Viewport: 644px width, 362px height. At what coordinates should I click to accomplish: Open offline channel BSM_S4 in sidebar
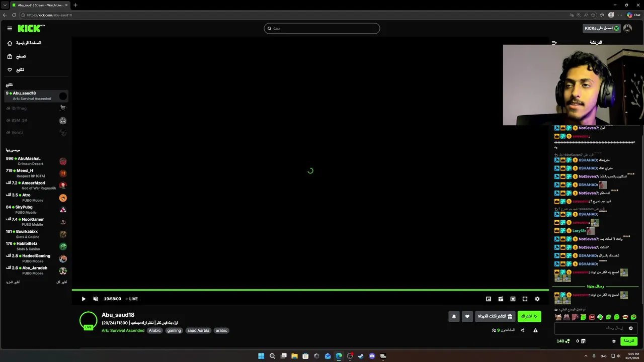pos(36,120)
